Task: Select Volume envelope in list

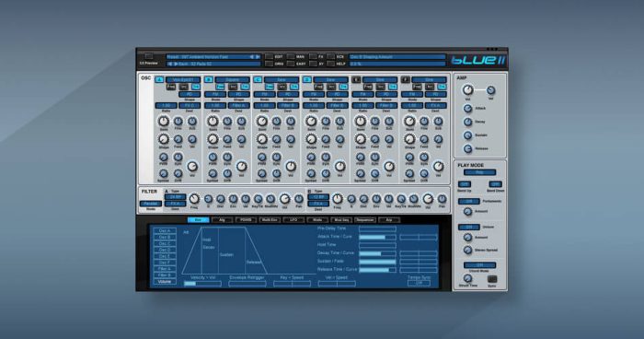Action: click(x=165, y=281)
